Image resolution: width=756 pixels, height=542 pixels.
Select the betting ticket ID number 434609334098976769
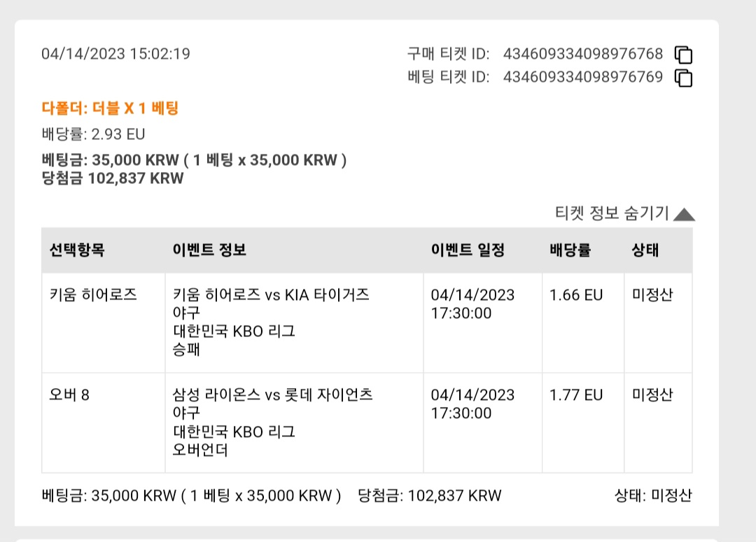(583, 77)
